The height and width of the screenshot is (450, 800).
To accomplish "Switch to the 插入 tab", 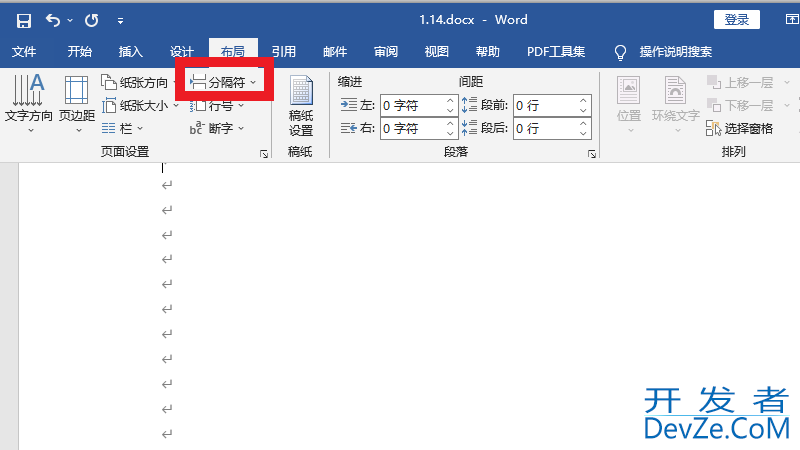I will (x=131, y=52).
